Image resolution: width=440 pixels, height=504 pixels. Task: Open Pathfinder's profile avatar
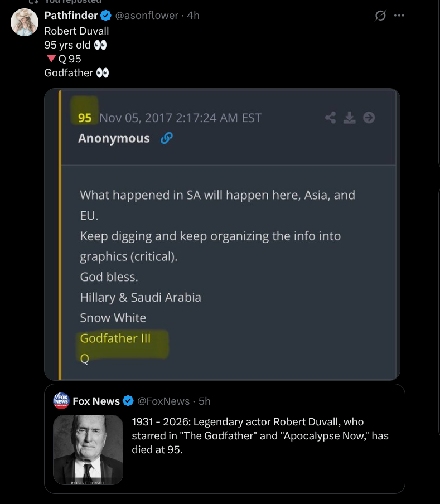pos(25,23)
